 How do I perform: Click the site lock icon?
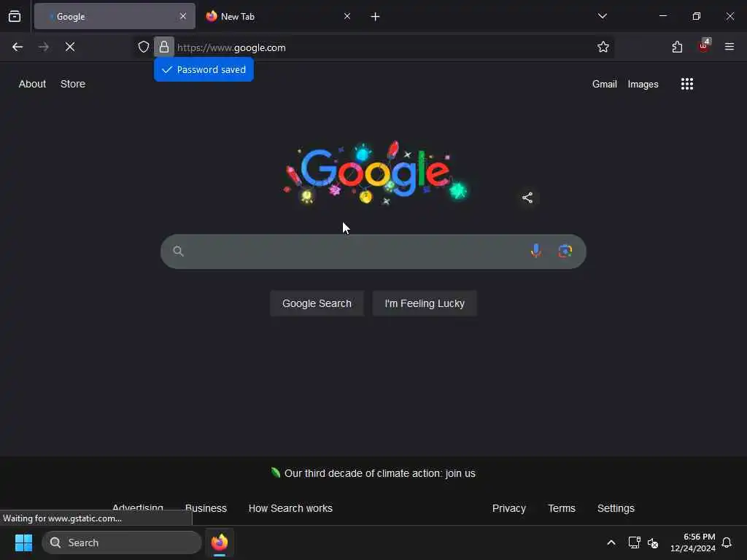164,47
